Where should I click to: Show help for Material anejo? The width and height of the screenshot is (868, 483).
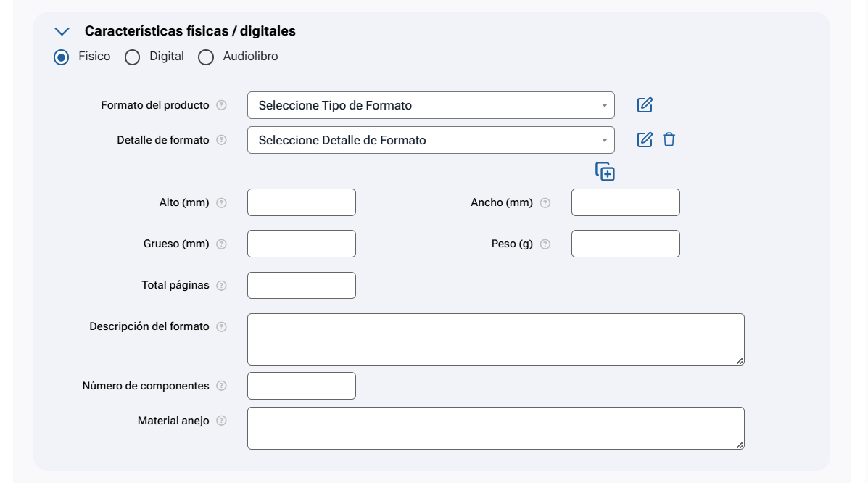pos(222,421)
